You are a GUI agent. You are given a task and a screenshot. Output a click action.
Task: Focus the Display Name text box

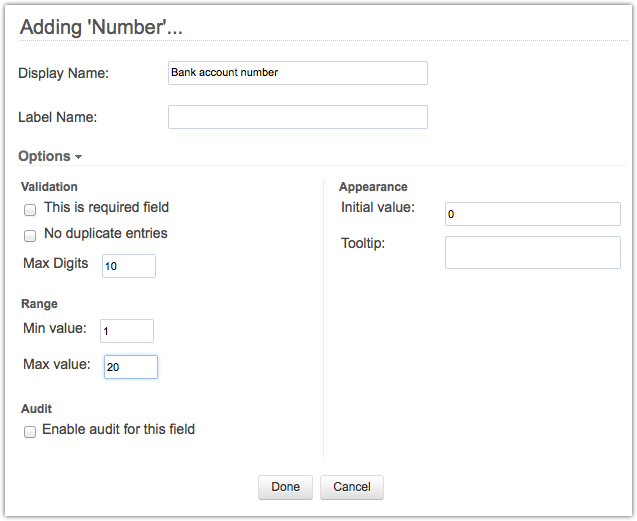(297, 73)
